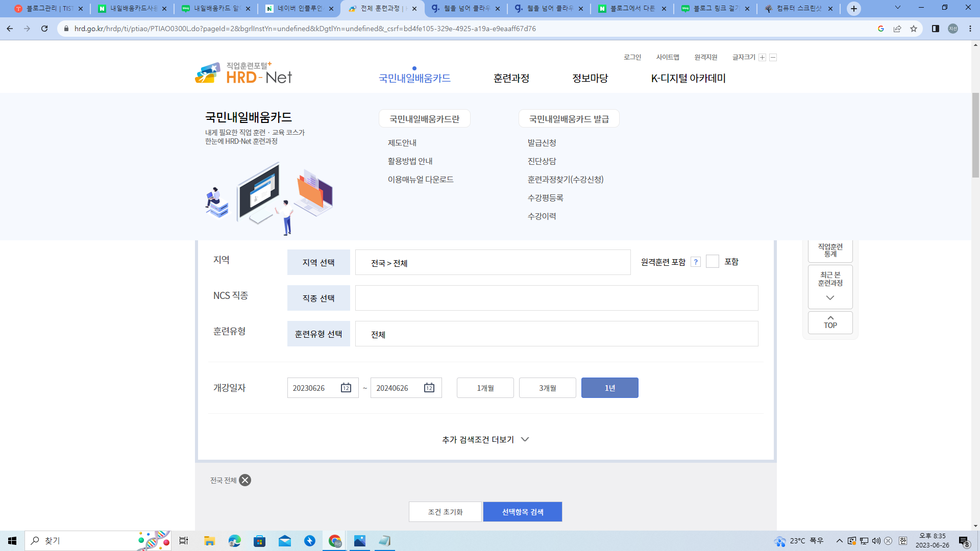Open the end date calendar picker
Viewport: 980px width, 551px height.
click(429, 388)
